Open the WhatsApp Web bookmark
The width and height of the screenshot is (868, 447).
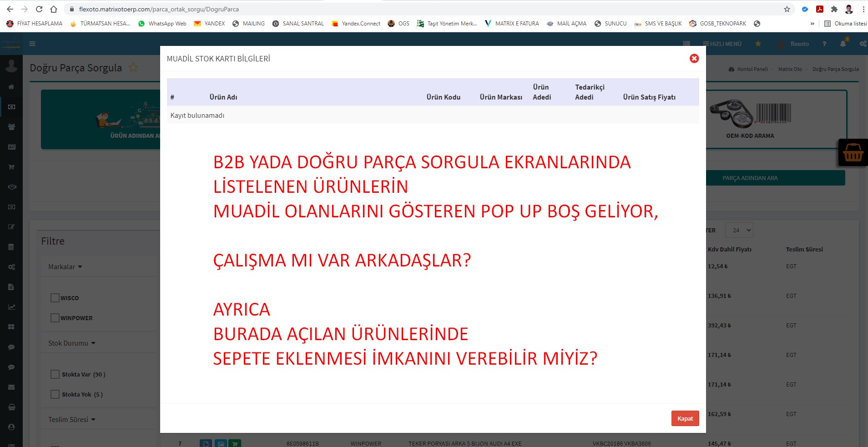tap(162, 24)
